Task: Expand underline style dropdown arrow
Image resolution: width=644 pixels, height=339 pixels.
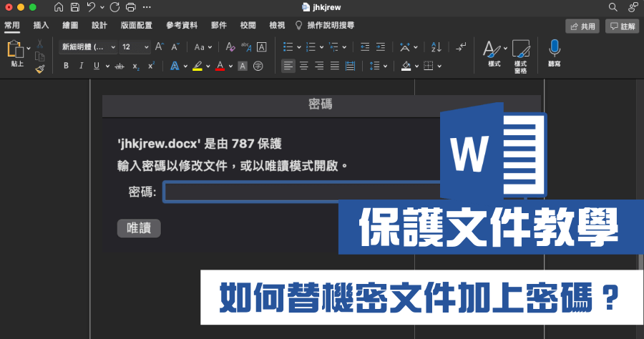Action: pos(107,66)
